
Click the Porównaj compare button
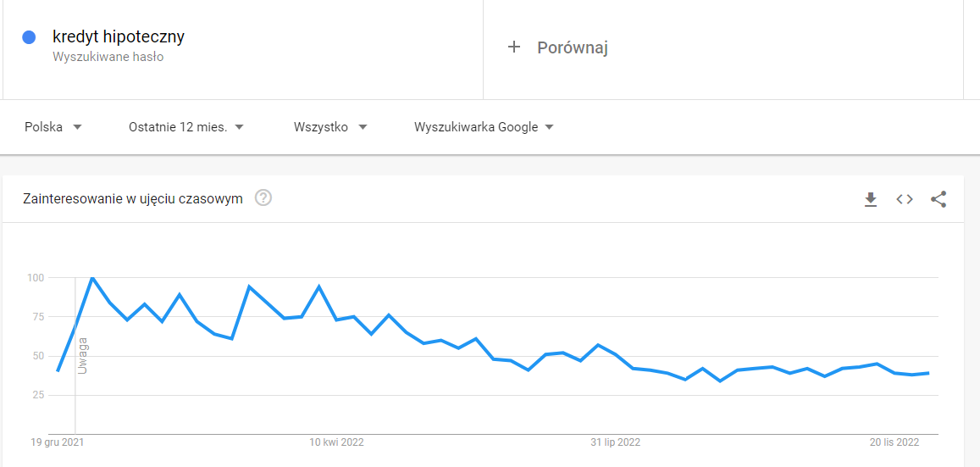click(x=572, y=47)
